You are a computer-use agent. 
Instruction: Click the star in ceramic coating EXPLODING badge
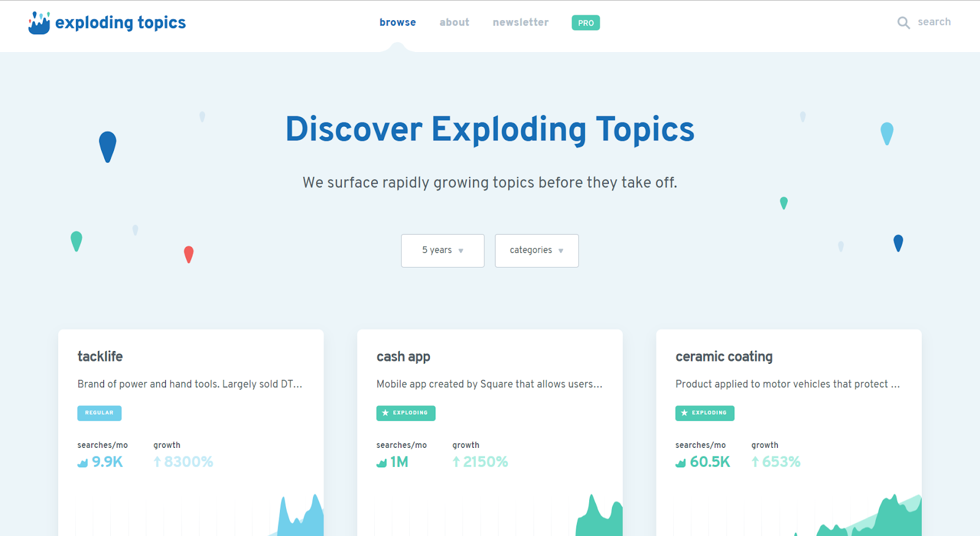point(684,413)
